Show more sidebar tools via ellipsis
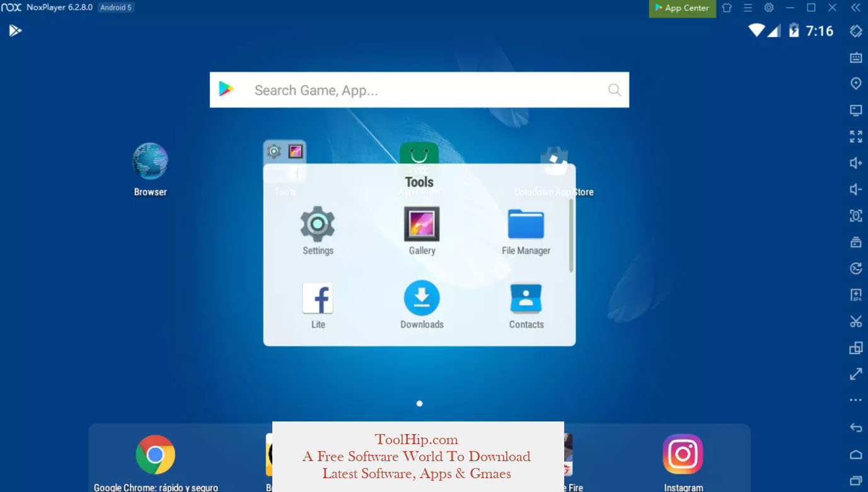Viewport: 868px width, 492px height. click(855, 400)
